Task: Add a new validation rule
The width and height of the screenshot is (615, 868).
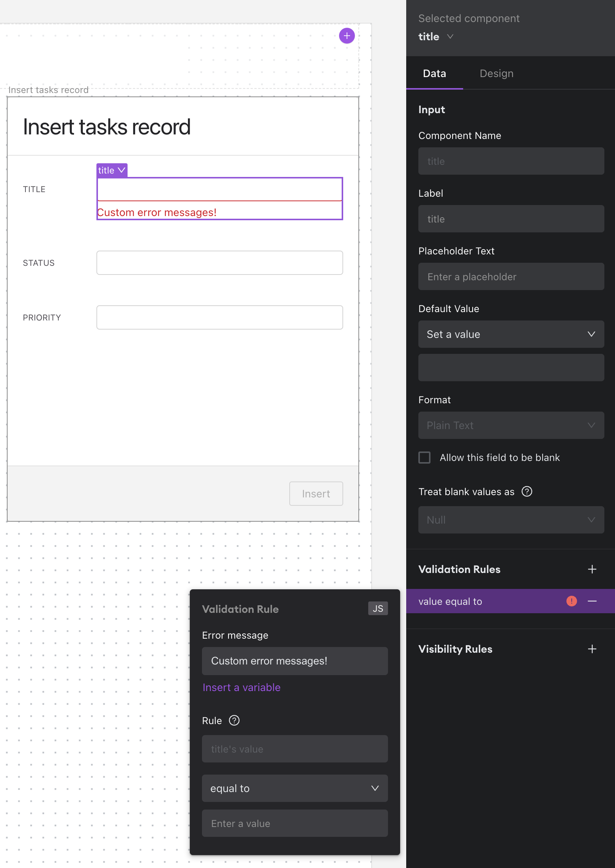Action: coord(592,569)
